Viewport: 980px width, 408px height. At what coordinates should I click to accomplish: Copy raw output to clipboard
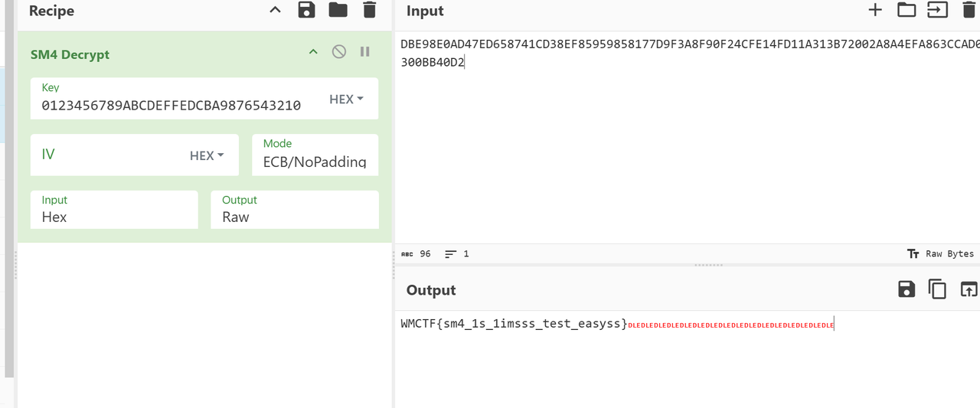coord(937,289)
